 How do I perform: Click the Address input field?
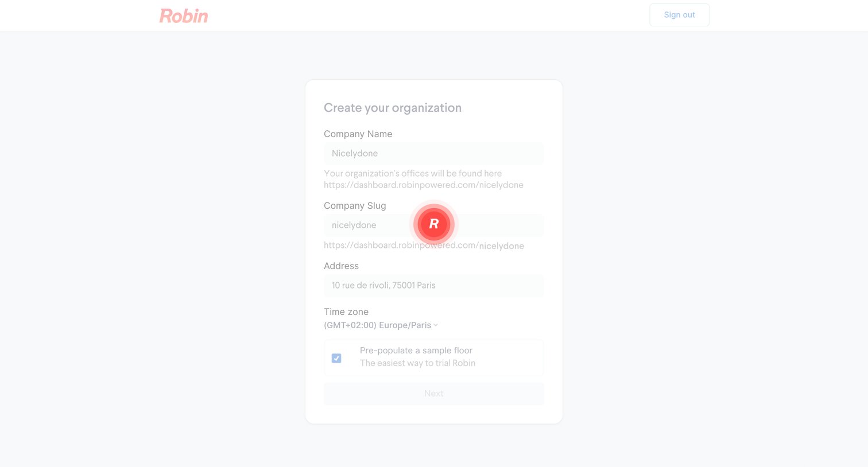pyautogui.click(x=433, y=286)
